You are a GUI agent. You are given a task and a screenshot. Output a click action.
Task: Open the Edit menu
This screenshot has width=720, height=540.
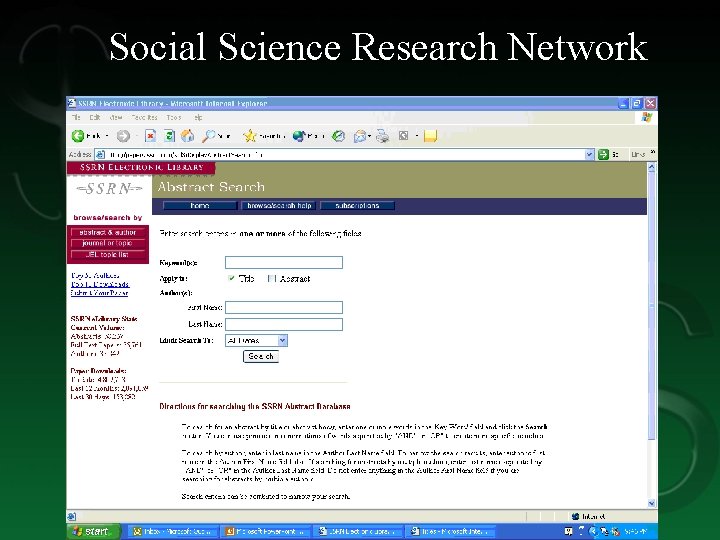point(95,118)
